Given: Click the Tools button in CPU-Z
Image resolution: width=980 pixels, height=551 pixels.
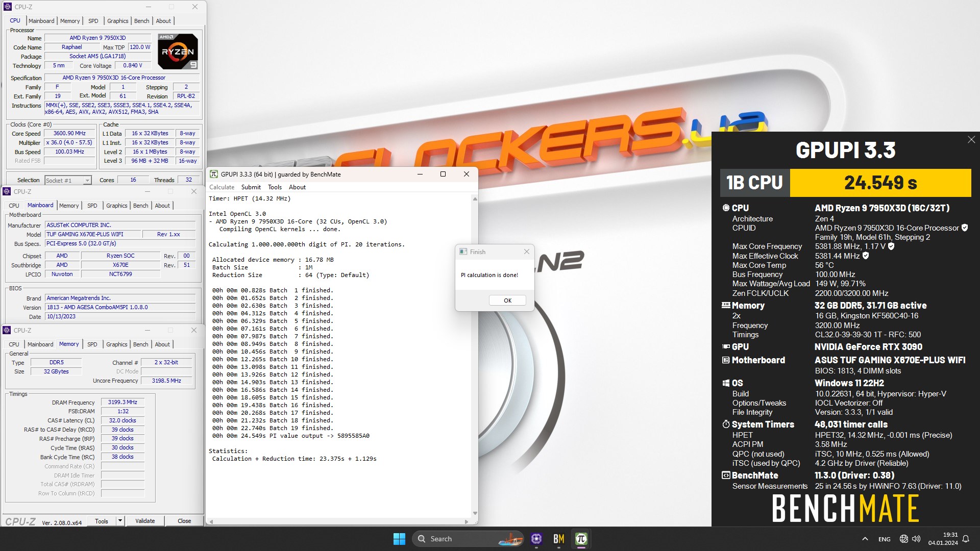Looking at the screenshot, I should [102, 521].
